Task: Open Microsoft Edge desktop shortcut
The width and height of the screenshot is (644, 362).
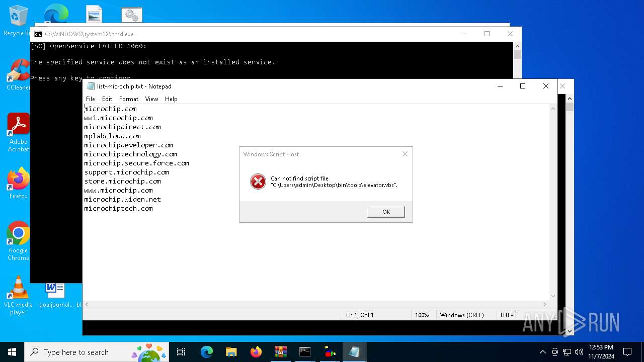Action: click(56, 13)
